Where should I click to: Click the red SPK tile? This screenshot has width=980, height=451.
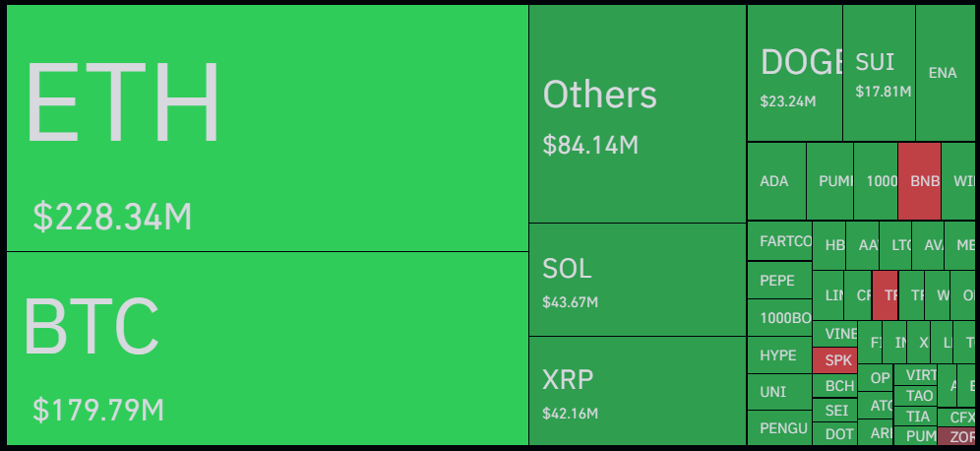[x=834, y=360]
